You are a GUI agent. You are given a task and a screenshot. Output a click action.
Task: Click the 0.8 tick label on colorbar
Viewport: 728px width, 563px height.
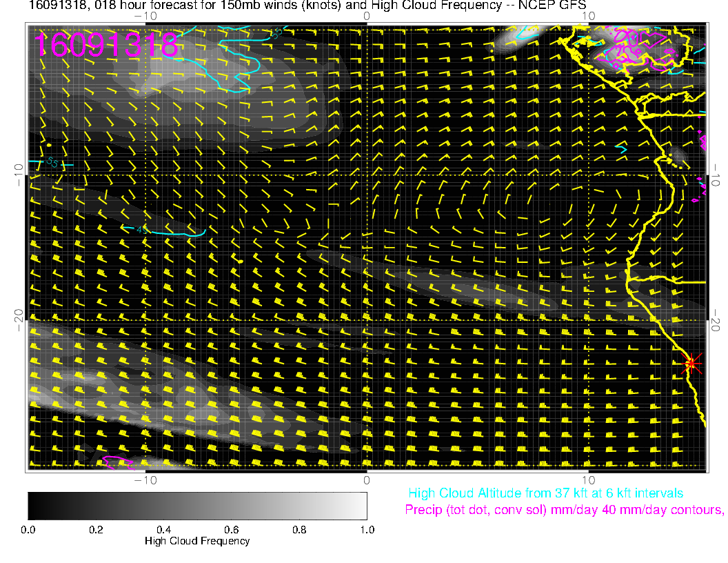point(299,529)
